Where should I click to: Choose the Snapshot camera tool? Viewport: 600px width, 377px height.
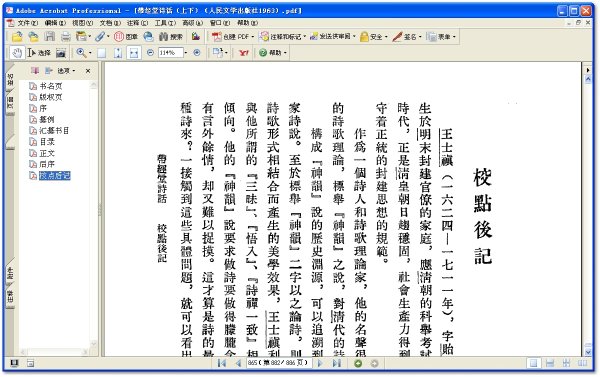[61, 53]
